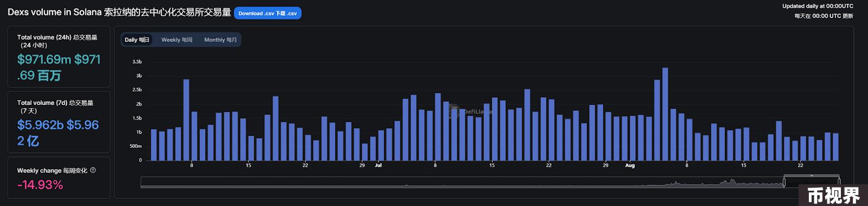Click the Total volume (24h) value $971.69m
Screen dimensions: 868x206
[59, 67]
